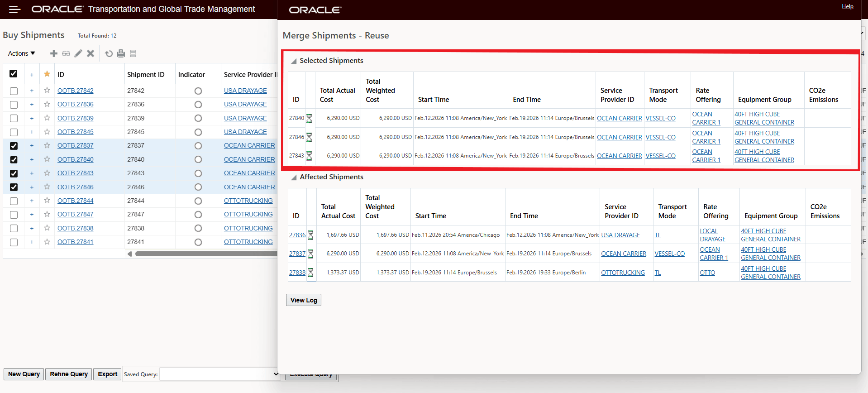Click Equipment Group header in Selected Shipments
Image resolution: width=868 pixels, height=393 pixels.
pyautogui.click(x=765, y=100)
